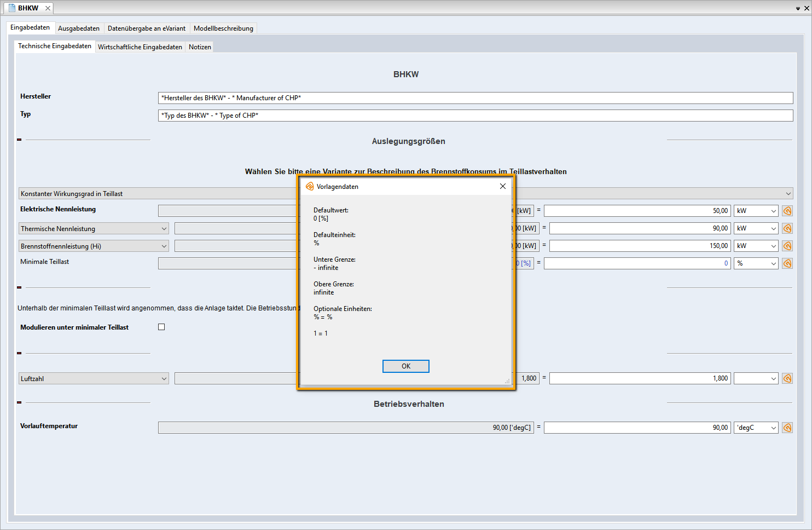Open the Wirtschaftliche Eingabedaten tab
The height and width of the screenshot is (530, 812).
pyautogui.click(x=140, y=47)
